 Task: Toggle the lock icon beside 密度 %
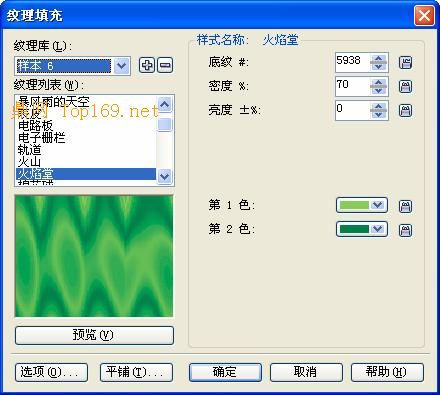[x=405, y=87]
